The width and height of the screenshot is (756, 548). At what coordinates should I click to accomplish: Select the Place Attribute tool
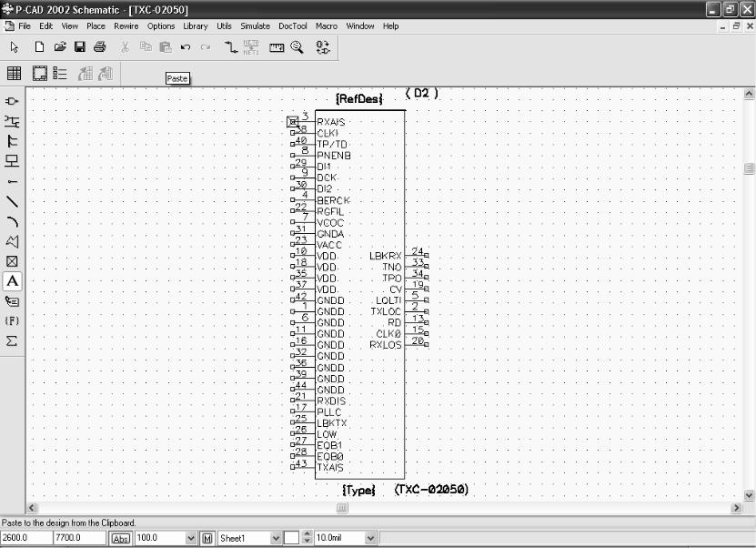coord(12,301)
